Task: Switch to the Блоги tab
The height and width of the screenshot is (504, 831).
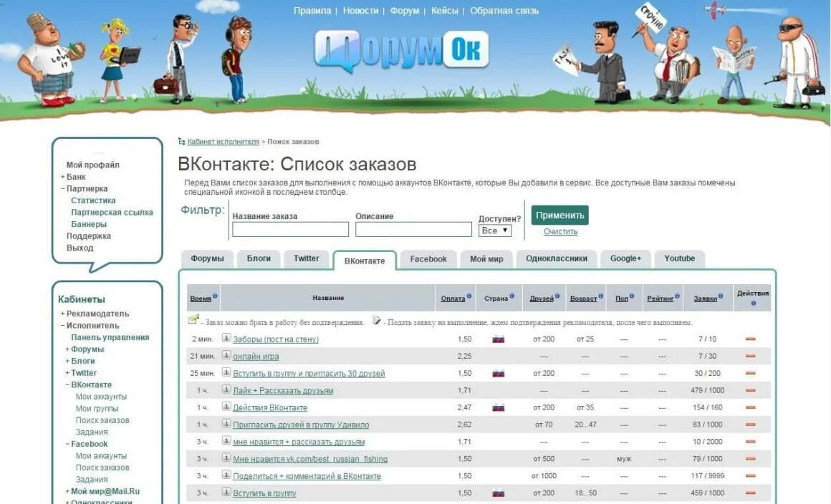Action: [x=259, y=258]
